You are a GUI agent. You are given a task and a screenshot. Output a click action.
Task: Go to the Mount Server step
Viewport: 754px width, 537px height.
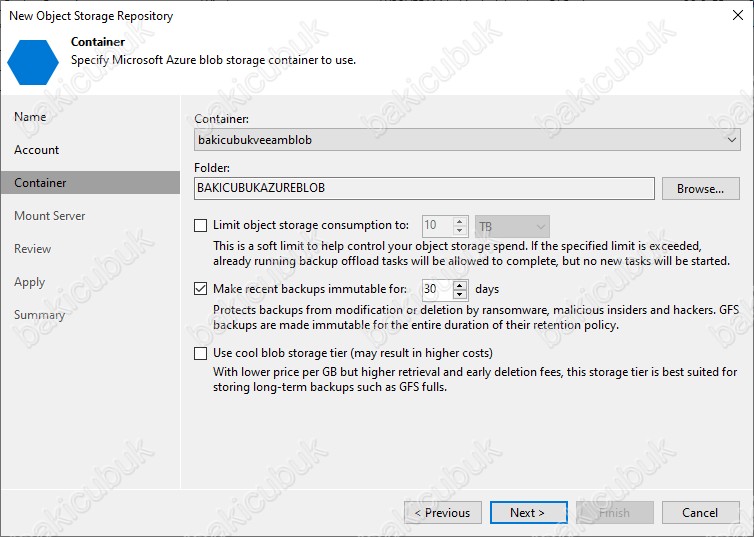(50, 216)
